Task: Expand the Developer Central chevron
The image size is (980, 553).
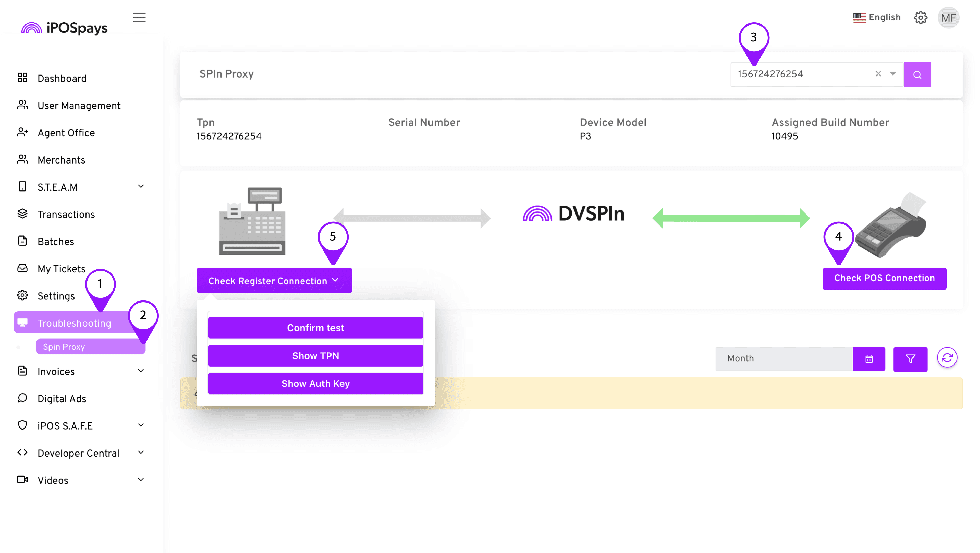Action: (x=141, y=452)
